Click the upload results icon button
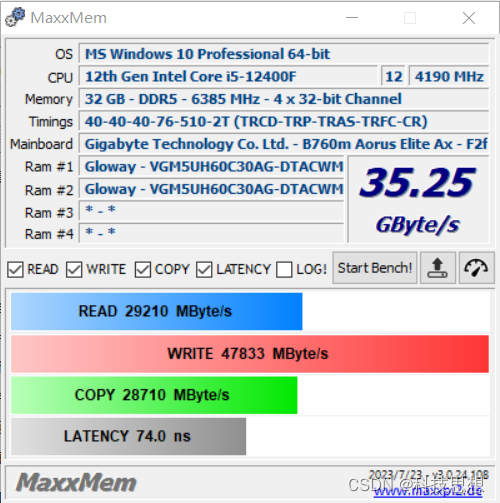 point(438,268)
